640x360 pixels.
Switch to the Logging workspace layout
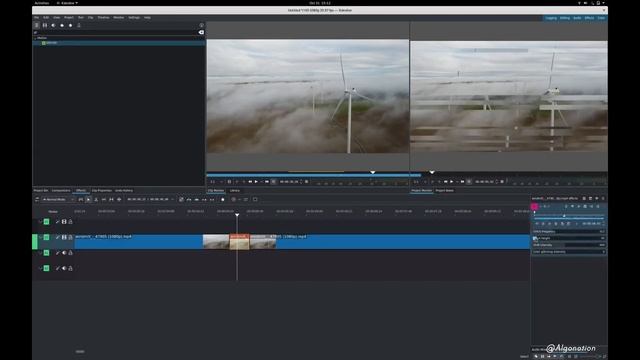551,18
